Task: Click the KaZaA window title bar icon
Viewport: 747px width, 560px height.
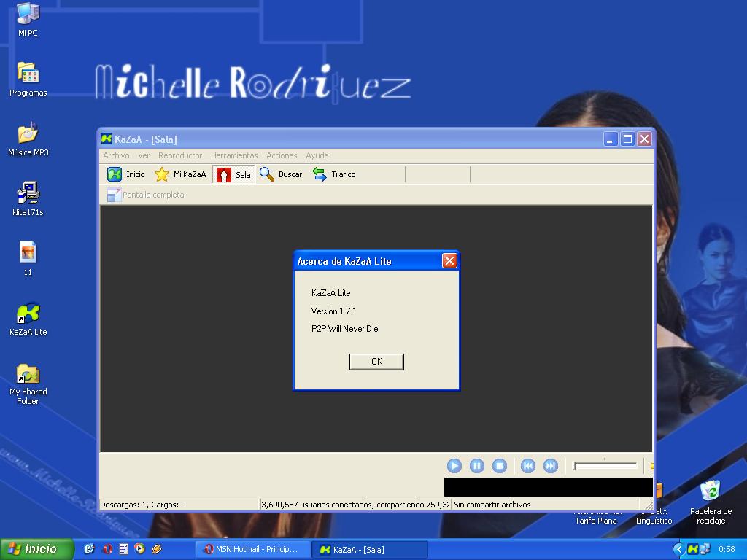Action: (107, 139)
